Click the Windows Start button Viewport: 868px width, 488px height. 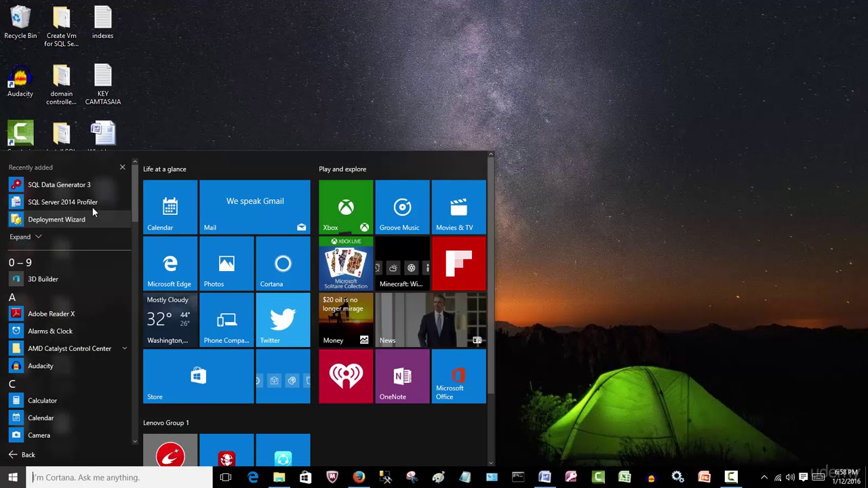13,477
